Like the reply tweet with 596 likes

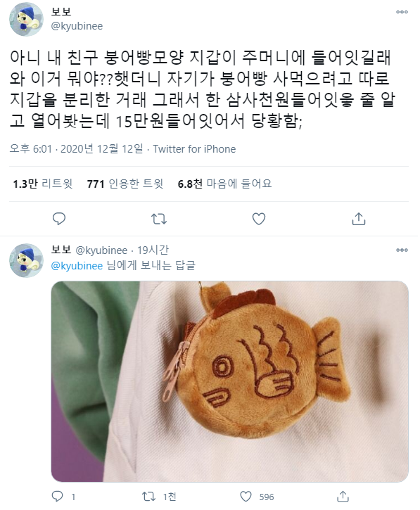(246, 497)
